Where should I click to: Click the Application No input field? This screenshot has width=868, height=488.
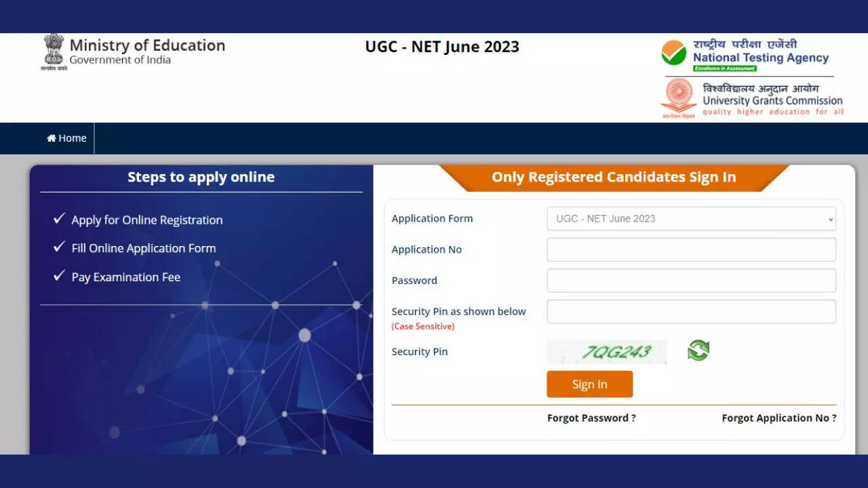[x=691, y=249]
